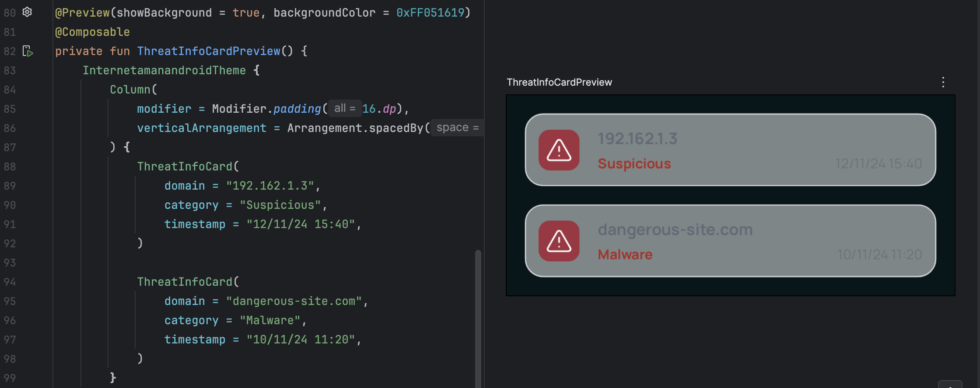Click the 'space =' inlay hint on line 86
Viewport: 980px width, 388px height.
pos(458,128)
